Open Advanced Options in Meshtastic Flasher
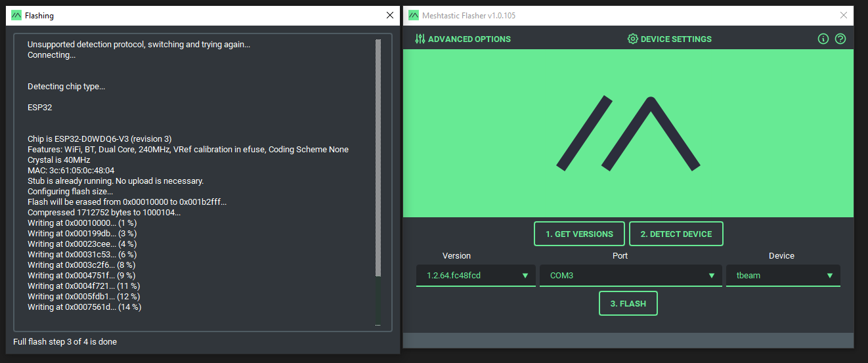868x363 pixels. point(463,39)
